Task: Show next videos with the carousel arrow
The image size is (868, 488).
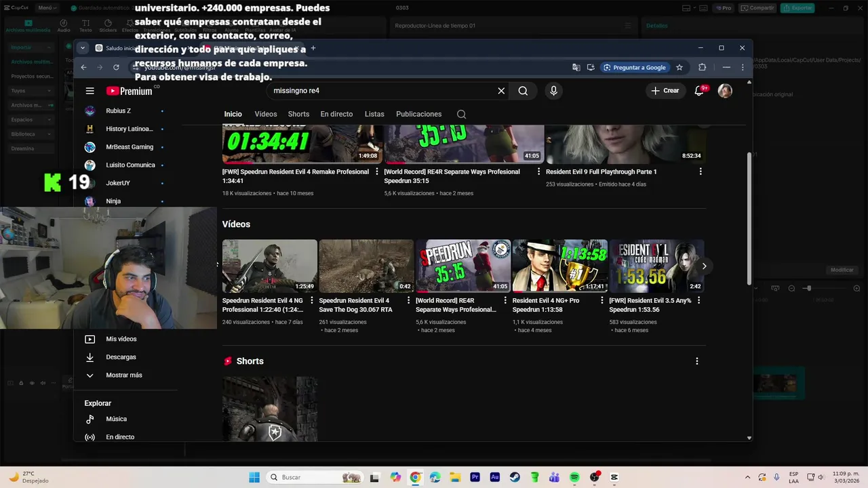Action: pyautogui.click(x=704, y=266)
